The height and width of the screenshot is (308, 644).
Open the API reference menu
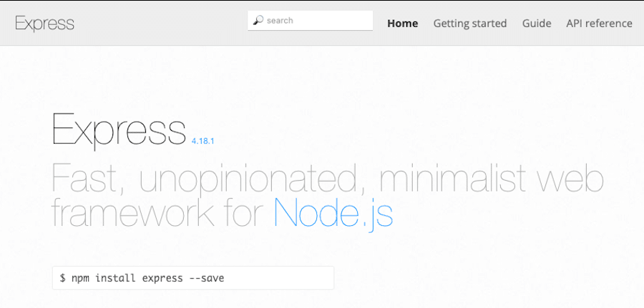[599, 24]
